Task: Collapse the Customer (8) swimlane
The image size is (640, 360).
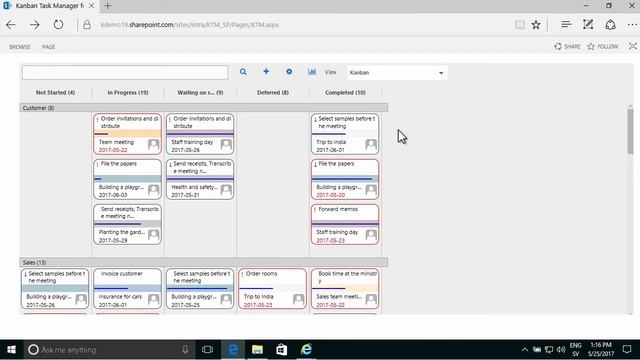Action: (204, 108)
